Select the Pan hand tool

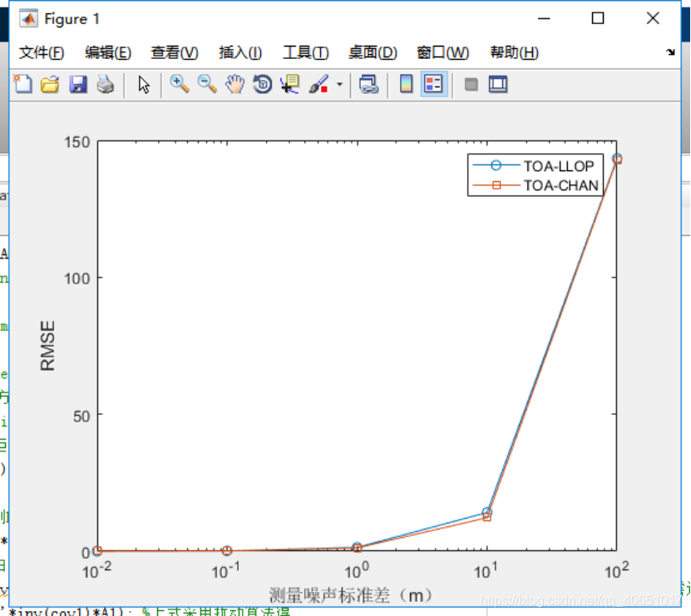point(234,84)
